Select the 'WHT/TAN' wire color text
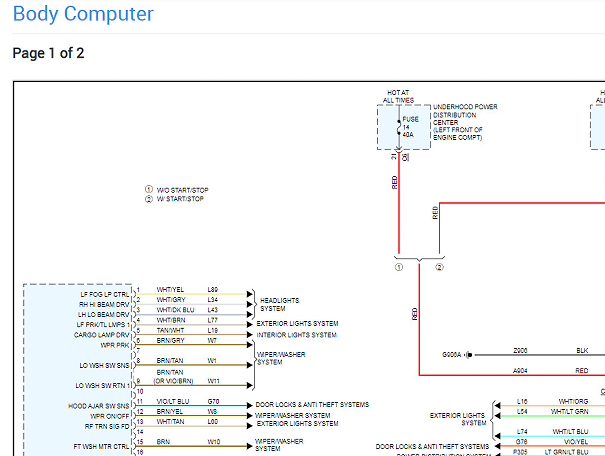605x456 pixels. (x=170, y=422)
